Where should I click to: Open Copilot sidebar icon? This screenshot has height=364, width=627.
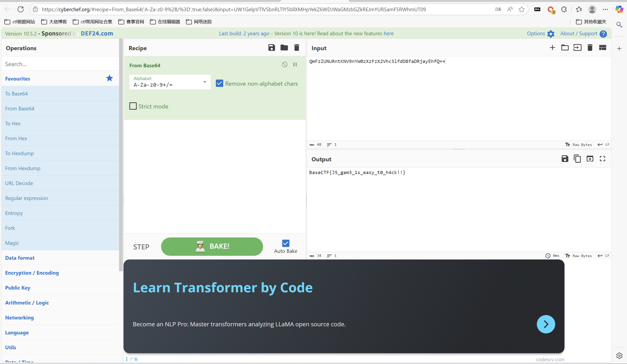click(619, 10)
